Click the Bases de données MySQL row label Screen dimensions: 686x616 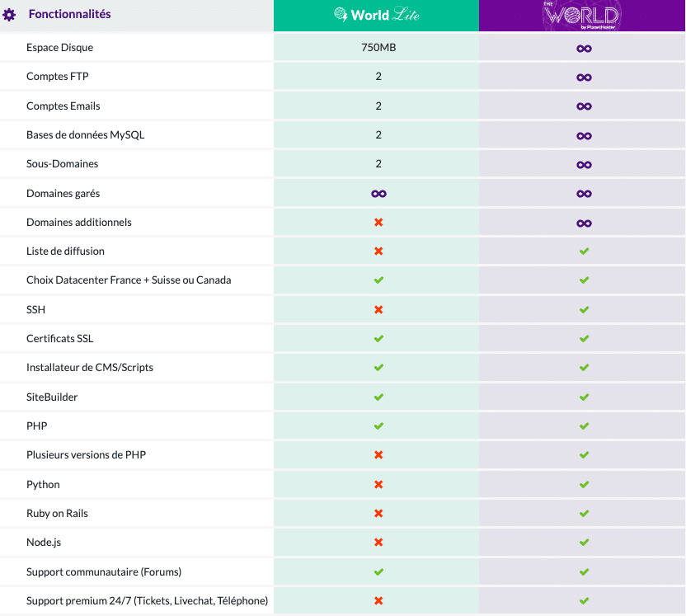85,134
